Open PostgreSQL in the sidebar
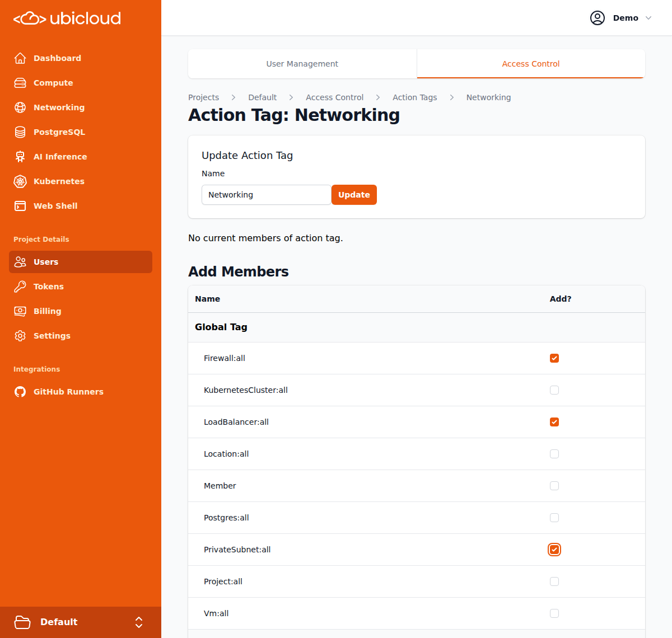This screenshot has height=638, width=672. (81, 132)
